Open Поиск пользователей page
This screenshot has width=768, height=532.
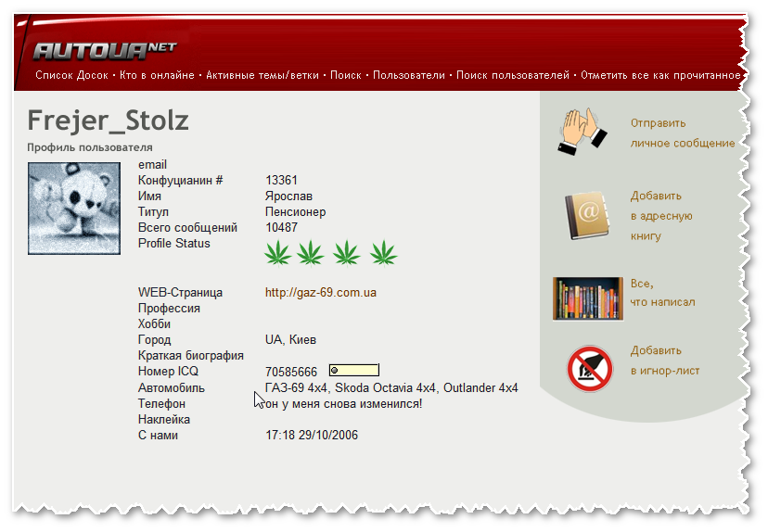tap(512, 75)
